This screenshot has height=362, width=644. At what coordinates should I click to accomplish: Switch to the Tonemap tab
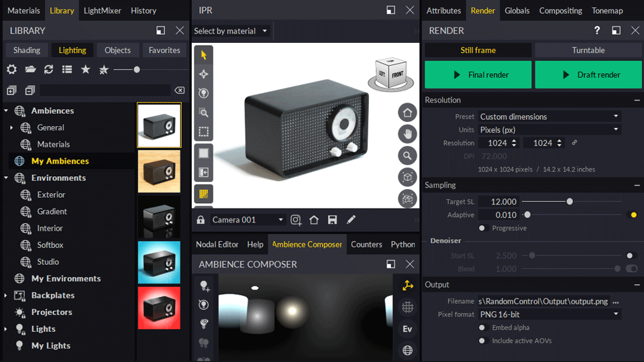[607, 11]
